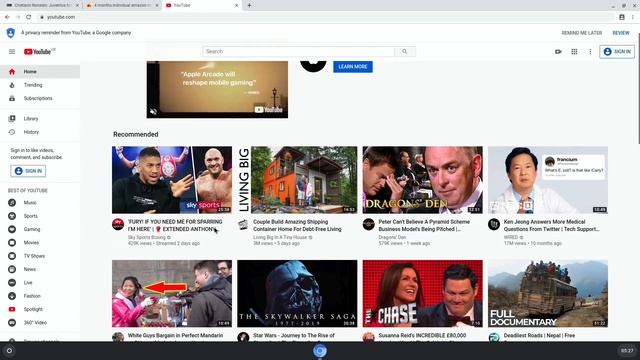Open the Anthony Joshua Sky Sports thumbnail
Viewport: 640px width, 360px height.
coord(172,180)
